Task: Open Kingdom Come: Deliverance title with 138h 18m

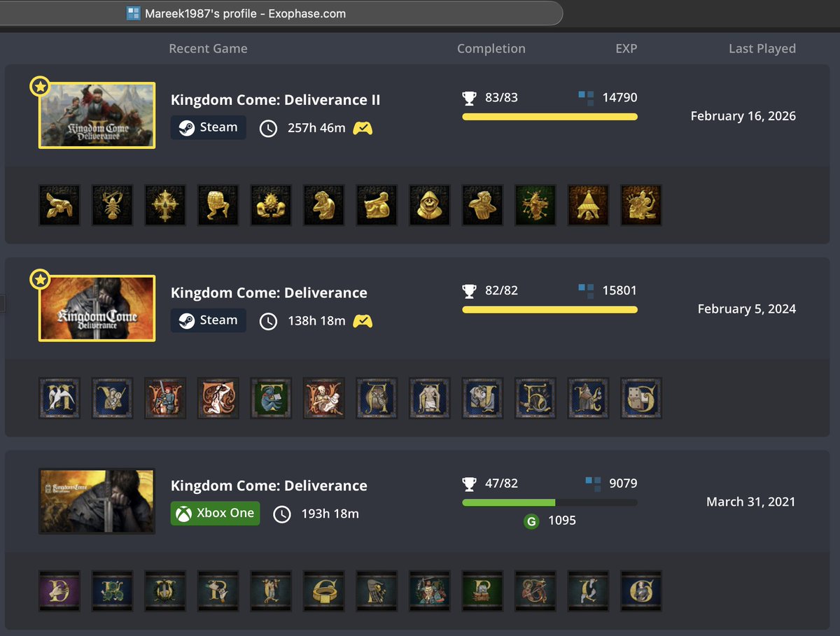Action: [x=269, y=293]
